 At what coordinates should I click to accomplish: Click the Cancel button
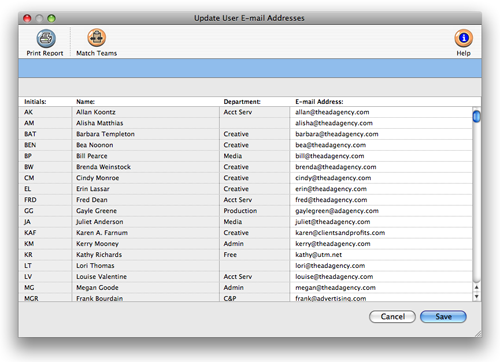(392, 316)
